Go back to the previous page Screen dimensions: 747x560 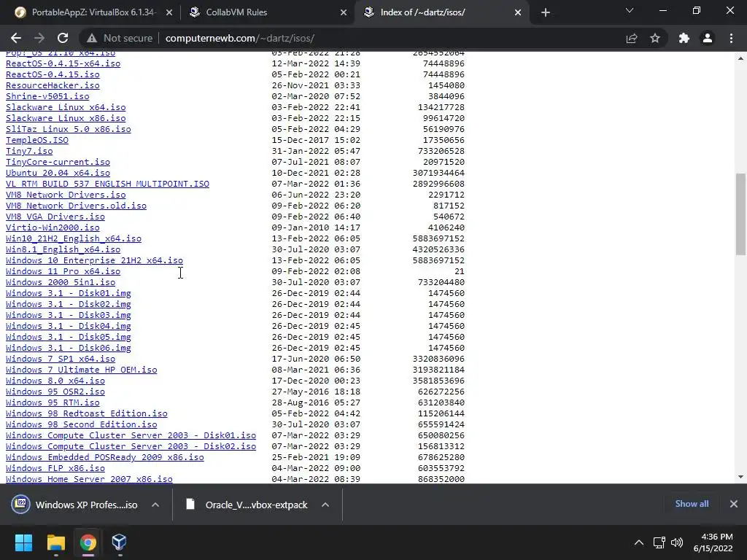pos(16,38)
